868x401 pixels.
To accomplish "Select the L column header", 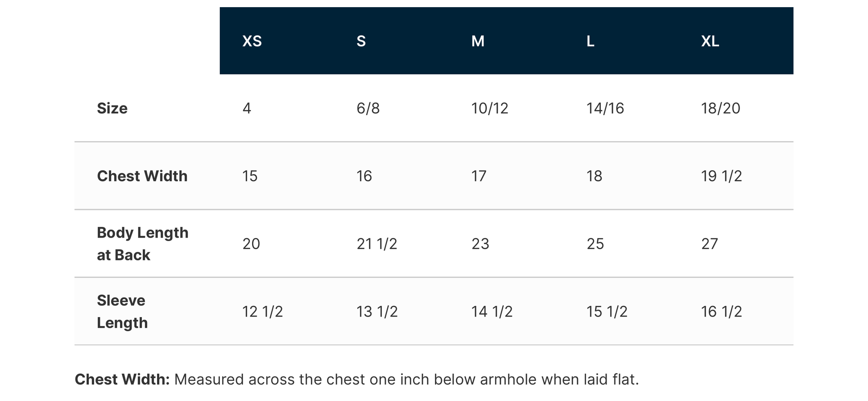I will (590, 41).
